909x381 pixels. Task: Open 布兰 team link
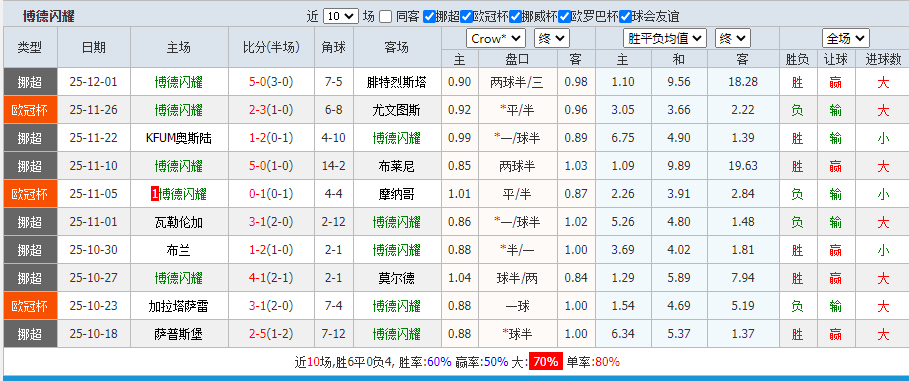coord(179,251)
